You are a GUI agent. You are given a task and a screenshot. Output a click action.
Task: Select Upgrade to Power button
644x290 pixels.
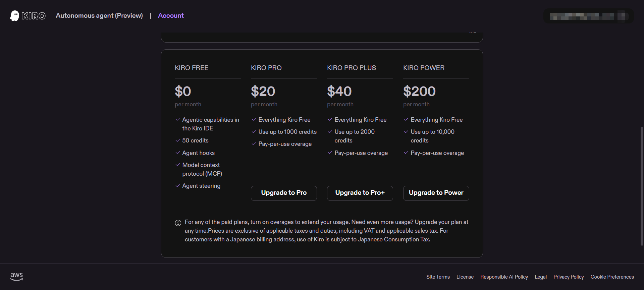436,193
